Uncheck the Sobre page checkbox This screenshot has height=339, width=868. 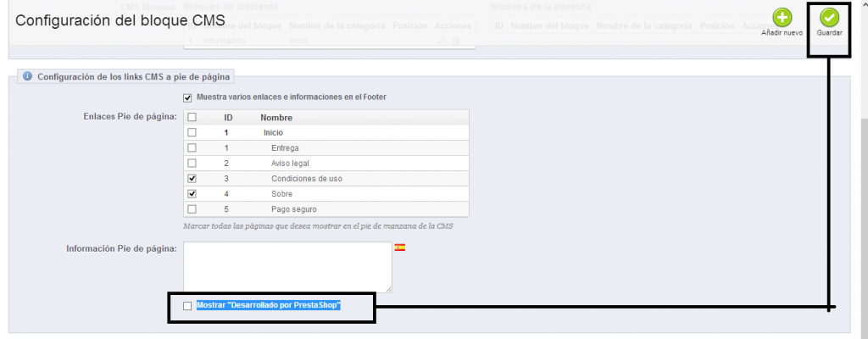coord(192,193)
